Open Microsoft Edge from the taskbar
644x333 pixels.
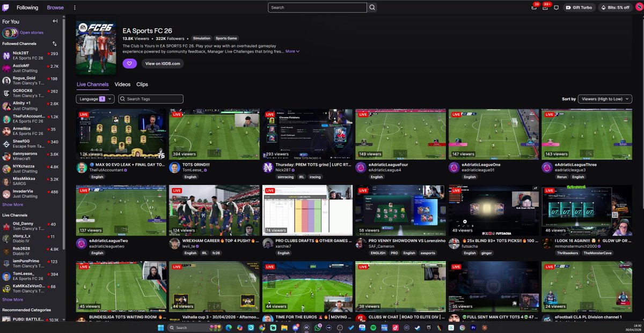coord(229,327)
